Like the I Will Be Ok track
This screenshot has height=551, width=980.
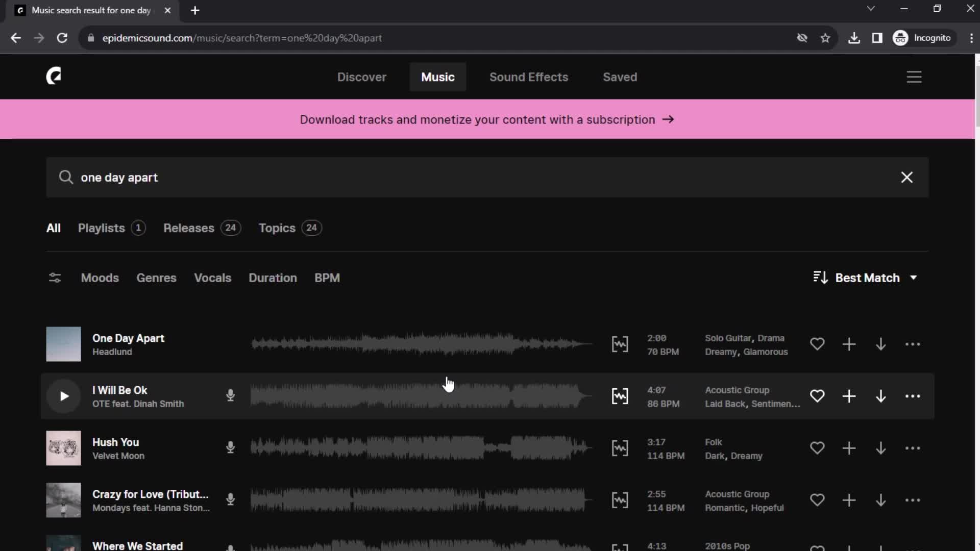coord(817,396)
